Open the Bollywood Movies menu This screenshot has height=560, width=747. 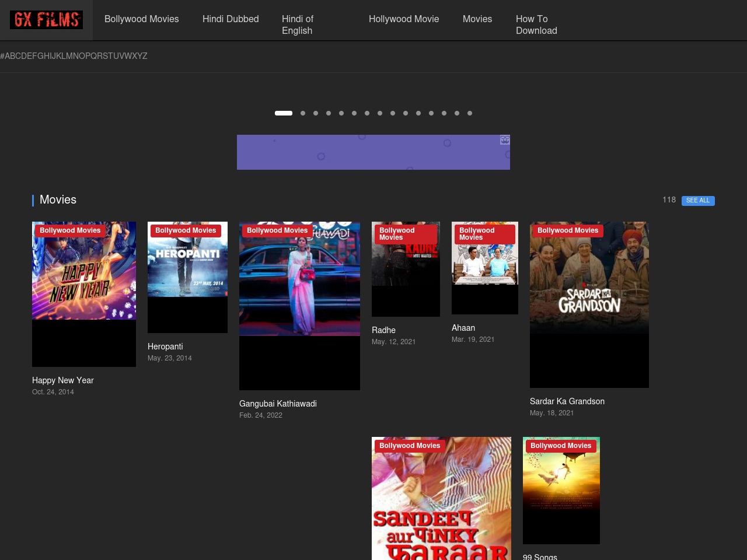click(x=142, y=19)
